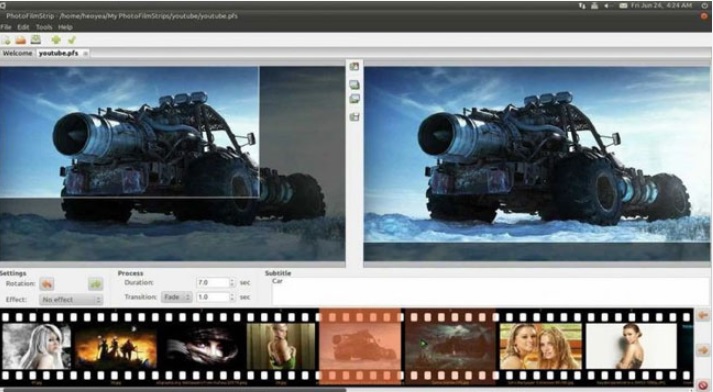The image size is (713, 392).
Task: Move the picture right with the filmstrip orange arrow
Action: 703,350
